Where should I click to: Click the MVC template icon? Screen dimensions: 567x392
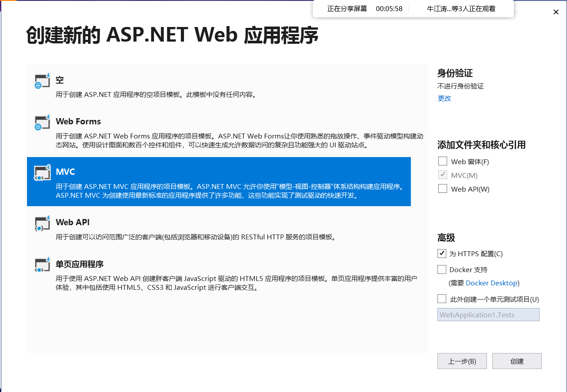(42, 173)
